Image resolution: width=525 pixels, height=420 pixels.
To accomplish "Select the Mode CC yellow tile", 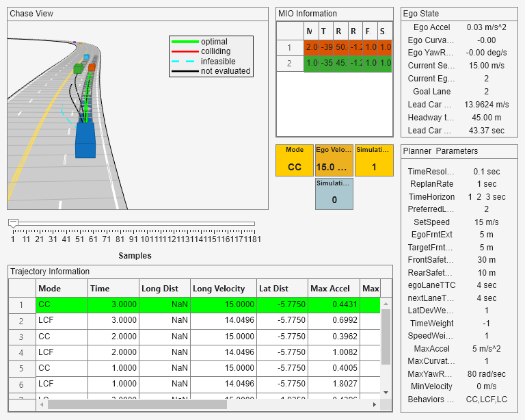I will coord(294,161).
